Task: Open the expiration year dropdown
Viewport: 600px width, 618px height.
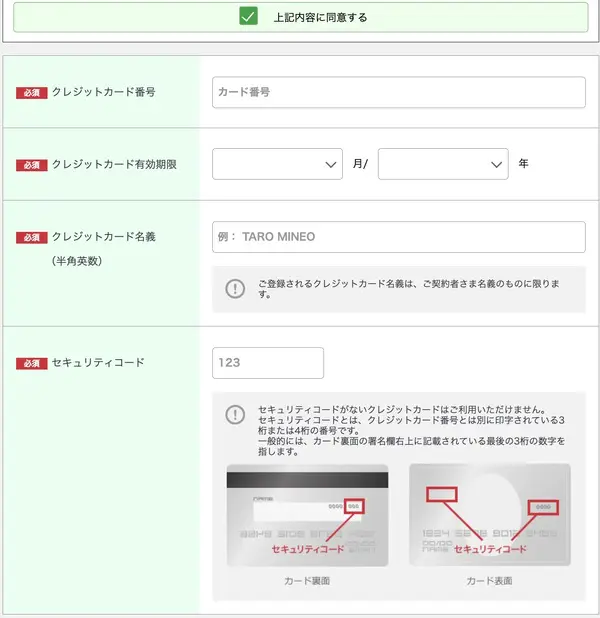Action: click(443, 164)
